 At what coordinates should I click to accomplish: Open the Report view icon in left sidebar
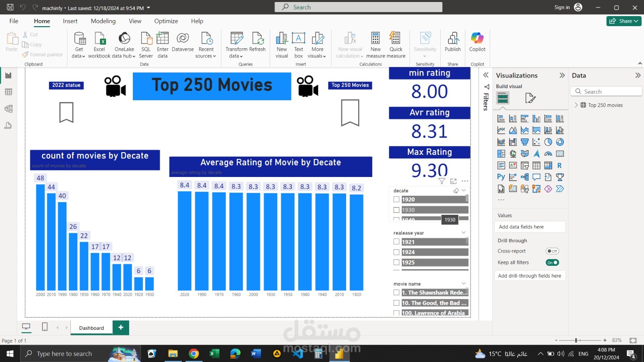[x=8, y=75]
